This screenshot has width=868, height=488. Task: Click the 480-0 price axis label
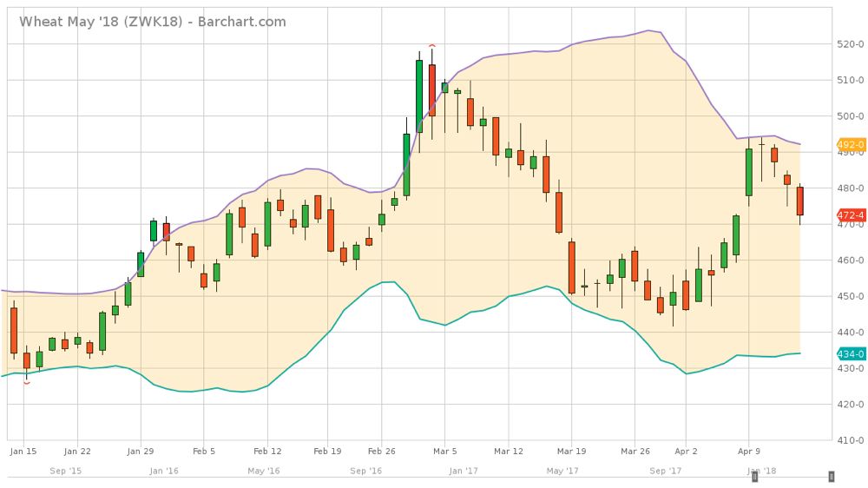pos(851,188)
